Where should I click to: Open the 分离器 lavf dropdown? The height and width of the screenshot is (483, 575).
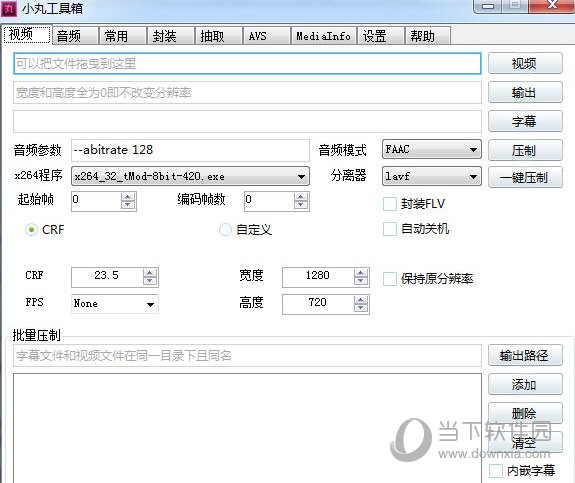[432, 176]
